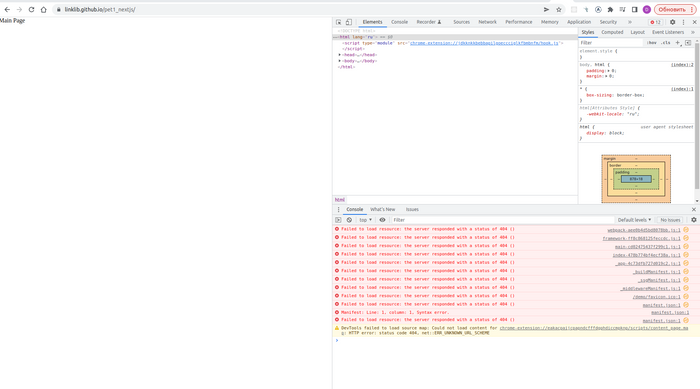Click the No Issues button

pos(670,220)
